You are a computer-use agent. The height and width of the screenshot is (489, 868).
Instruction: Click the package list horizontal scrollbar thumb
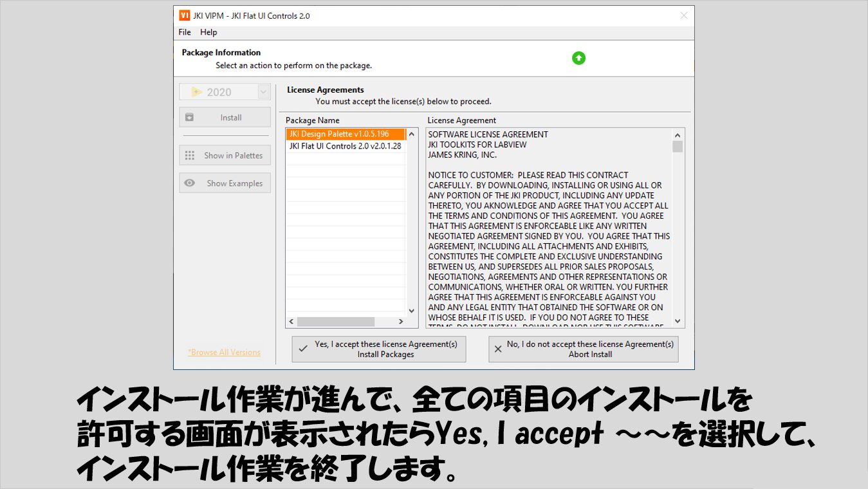pos(335,322)
